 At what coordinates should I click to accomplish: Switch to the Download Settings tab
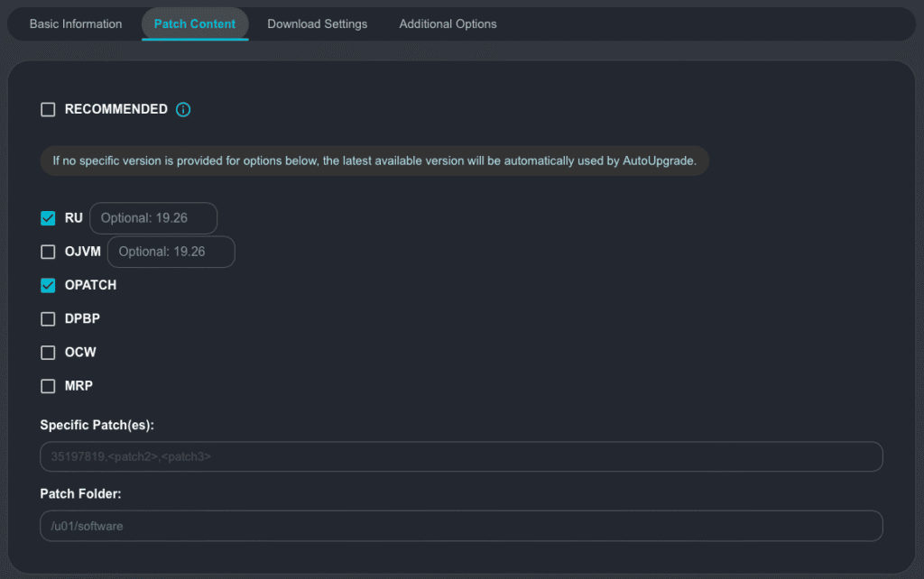point(318,24)
